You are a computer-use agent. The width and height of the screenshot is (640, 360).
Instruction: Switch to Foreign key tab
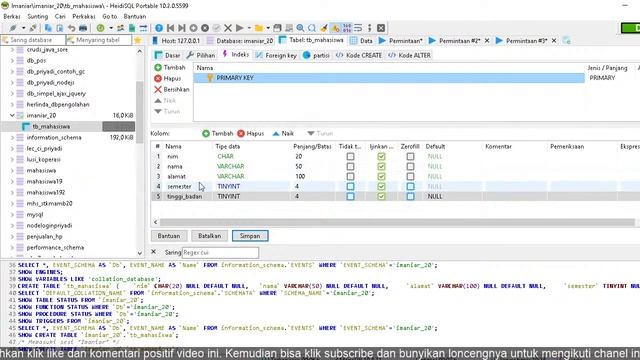pyautogui.click(x=276, y=55)
